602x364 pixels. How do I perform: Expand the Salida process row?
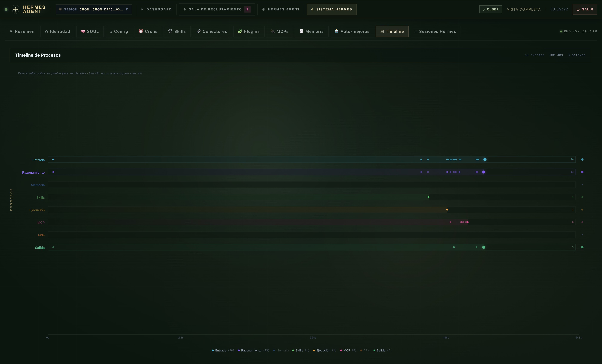pyautogui.click(x=311, y=247)
